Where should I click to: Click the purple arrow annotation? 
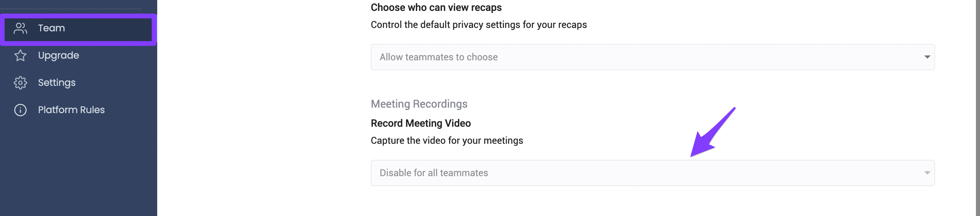pos(712,133)
